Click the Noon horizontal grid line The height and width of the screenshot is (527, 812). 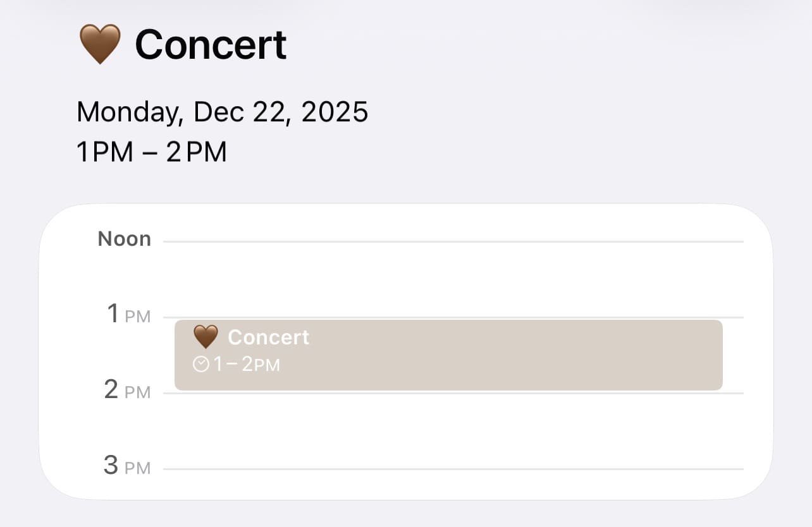click(x=452, y=241)
